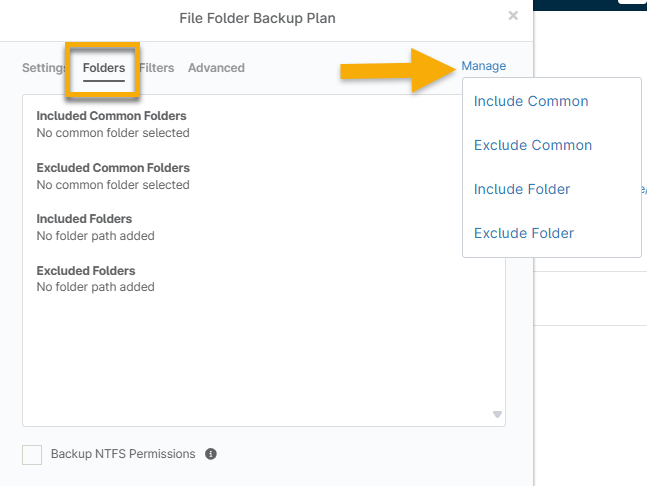The height and width of the screenshot is (486, 647).
Task: Switch to the Settings tab
Action: [44, 68]
